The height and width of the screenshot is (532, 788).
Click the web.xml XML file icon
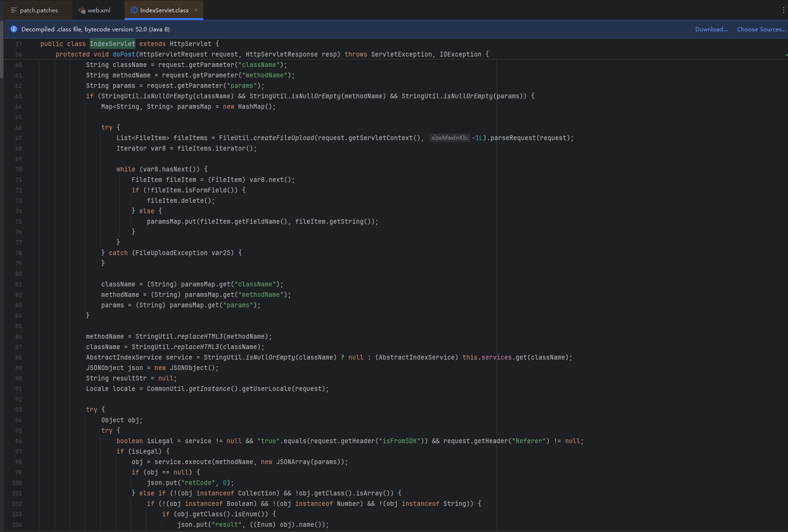point(82,10)
